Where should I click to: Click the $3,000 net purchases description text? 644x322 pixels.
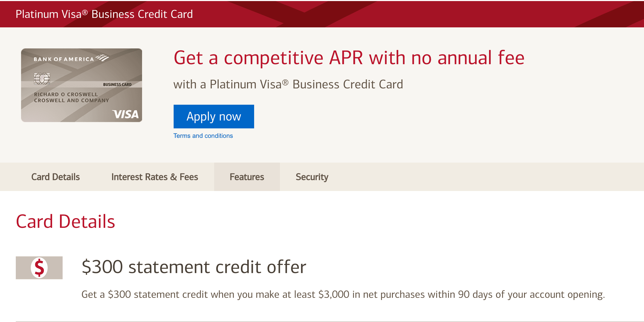(x=343, y=294)
